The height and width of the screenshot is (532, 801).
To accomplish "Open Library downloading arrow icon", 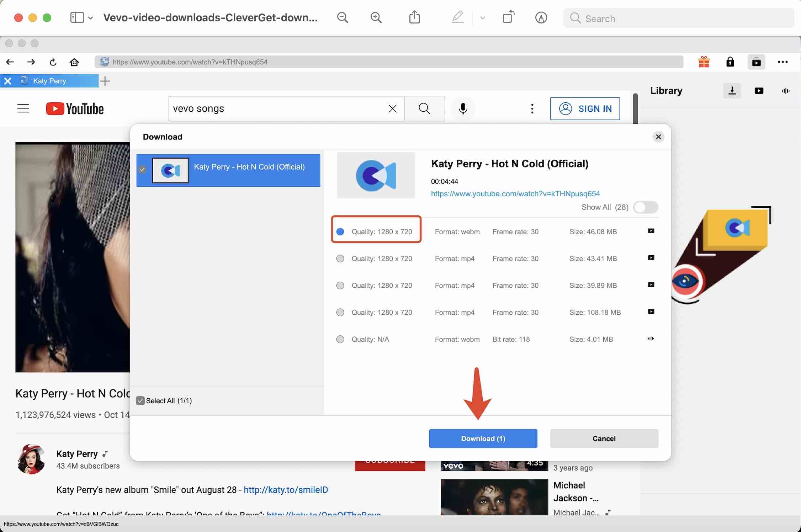I will coord(732,91).
